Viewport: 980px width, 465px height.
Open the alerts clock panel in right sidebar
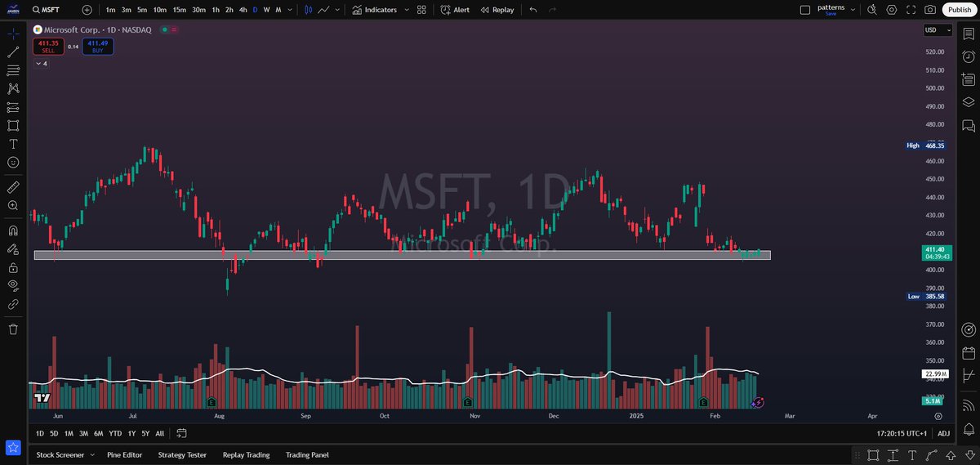tap(968, 56)
